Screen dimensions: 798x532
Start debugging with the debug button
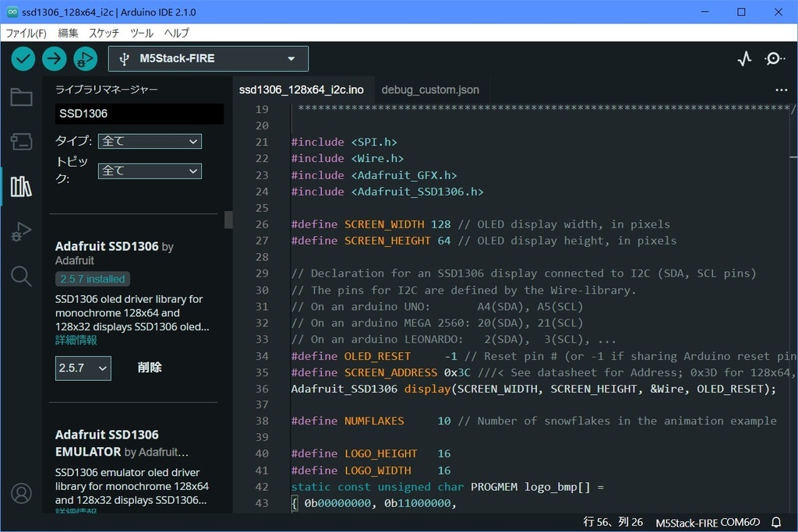coord(85,58)
